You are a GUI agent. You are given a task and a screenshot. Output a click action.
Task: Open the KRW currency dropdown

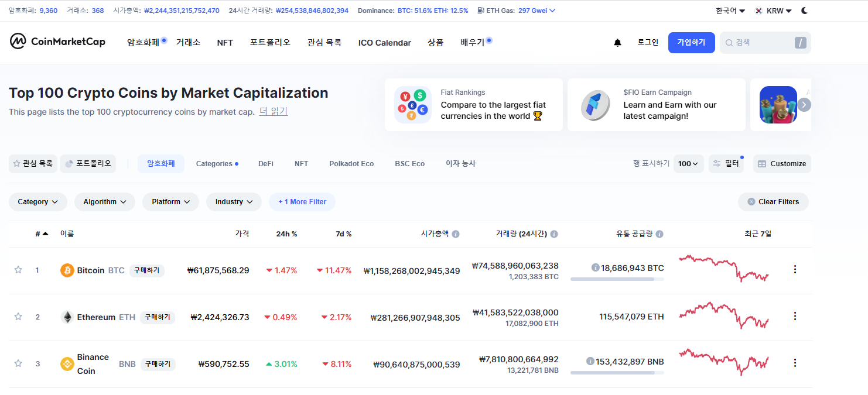tap(773, 11)
